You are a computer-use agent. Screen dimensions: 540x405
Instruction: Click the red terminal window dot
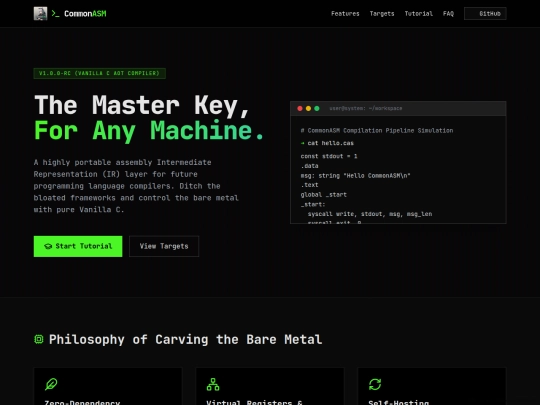(x=300, y=108)
